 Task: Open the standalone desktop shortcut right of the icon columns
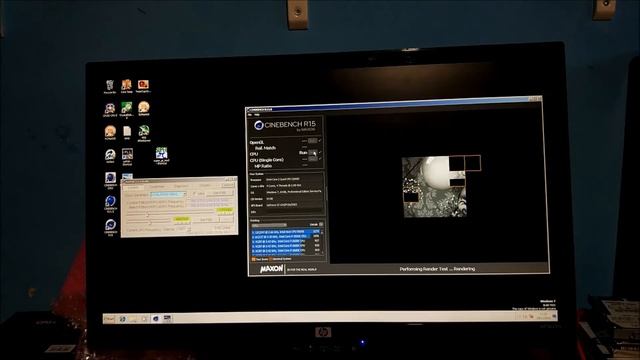161,155
